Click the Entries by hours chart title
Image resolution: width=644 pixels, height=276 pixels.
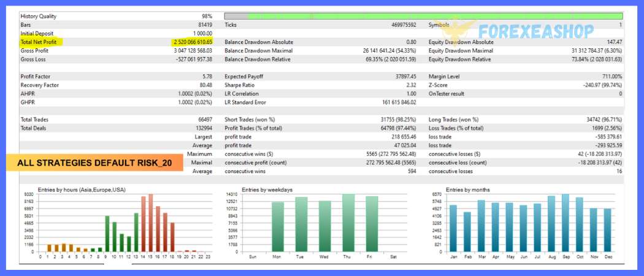coord(82,190)
